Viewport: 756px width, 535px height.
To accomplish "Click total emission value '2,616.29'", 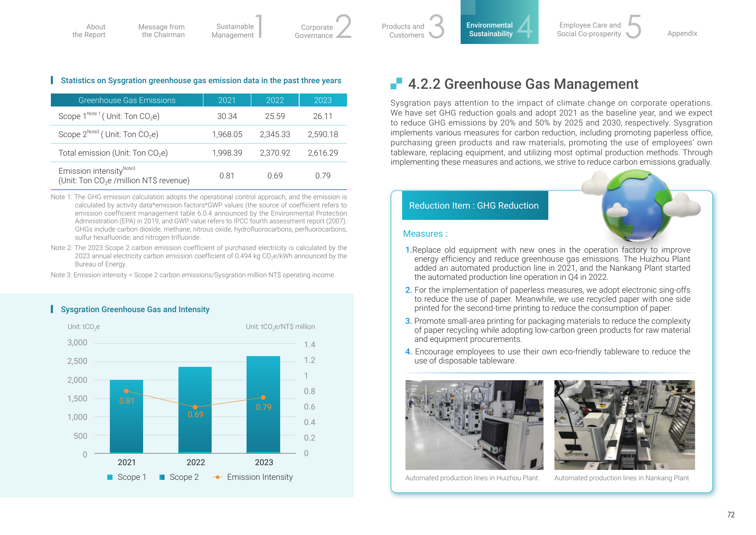I will click(323, 153).
